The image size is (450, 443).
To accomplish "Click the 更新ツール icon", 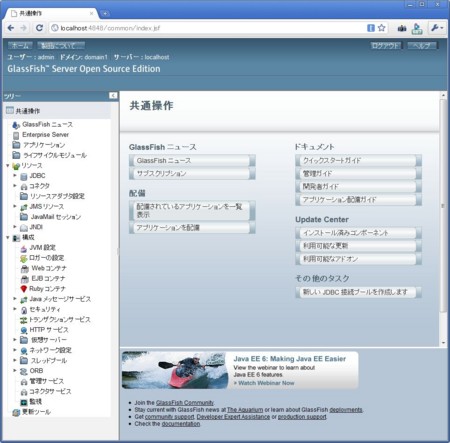I will [16, 412].
